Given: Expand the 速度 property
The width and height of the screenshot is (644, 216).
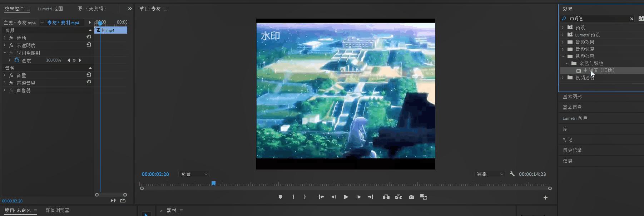Looking at the screenshot, I should click(10, 60).
